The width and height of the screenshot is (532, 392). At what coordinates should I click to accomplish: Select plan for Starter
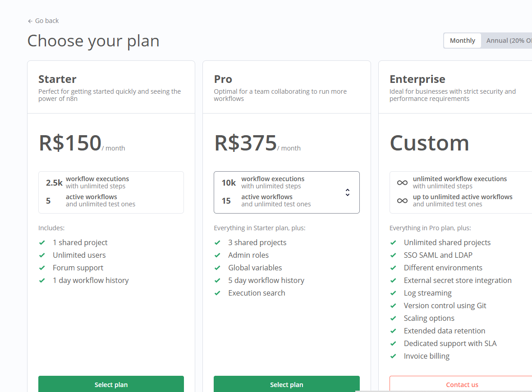click(x=111, y=384)
